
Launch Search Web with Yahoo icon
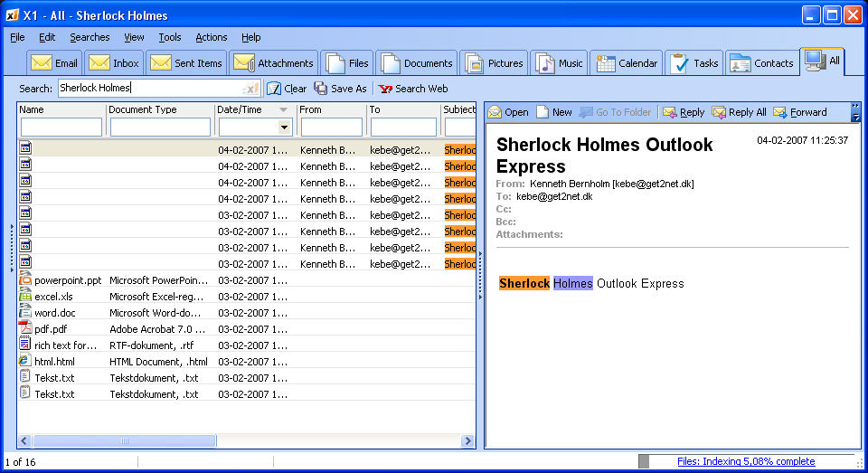click(385, 89)
